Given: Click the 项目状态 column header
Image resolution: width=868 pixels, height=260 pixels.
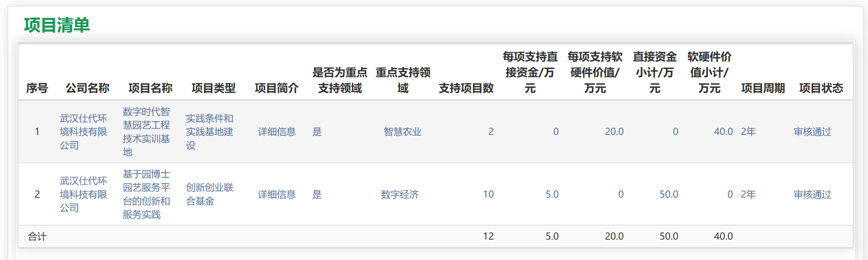Looking at the screenshot, I should point(821,88).
